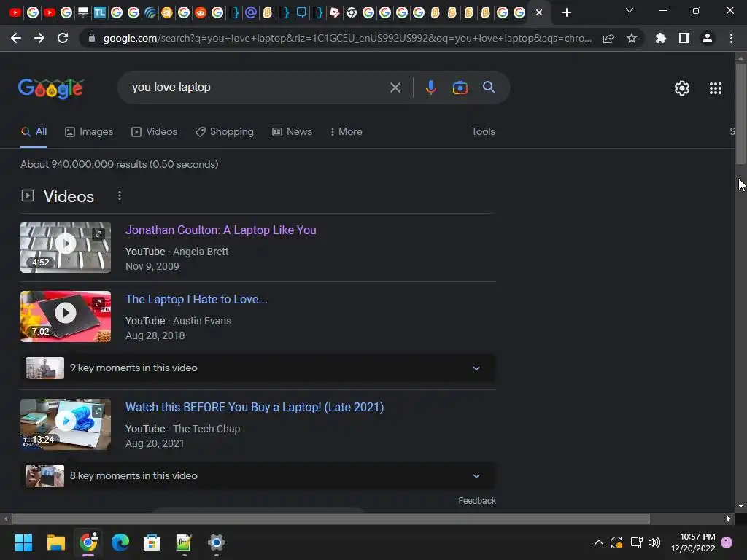Expand 9 key moments in this video
This screenshot has height=560, width=747.
(x=258, y=367)
